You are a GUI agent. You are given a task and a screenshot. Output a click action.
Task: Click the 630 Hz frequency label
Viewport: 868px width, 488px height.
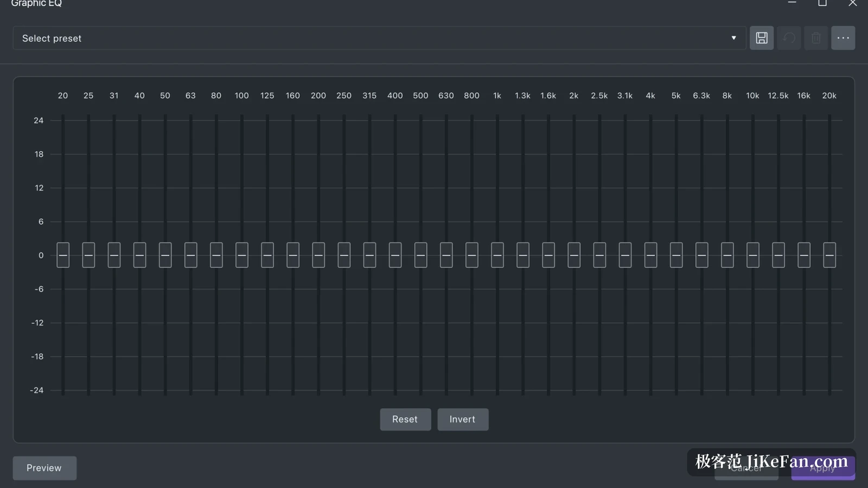(x=446, y=95)
